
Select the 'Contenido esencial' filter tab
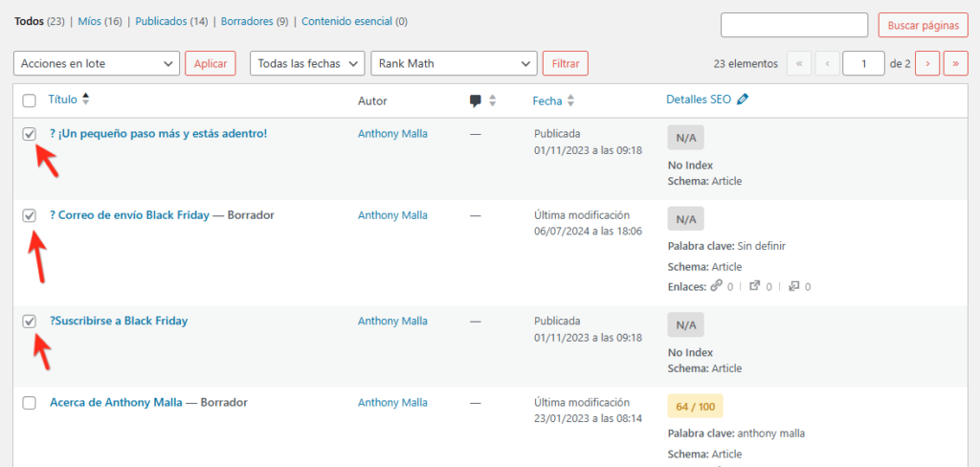coord(346,21)
